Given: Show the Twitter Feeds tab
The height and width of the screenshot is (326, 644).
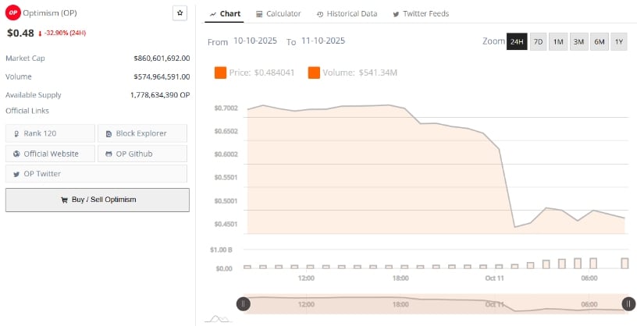Looking at the screenshot, I should click(421, 14).
